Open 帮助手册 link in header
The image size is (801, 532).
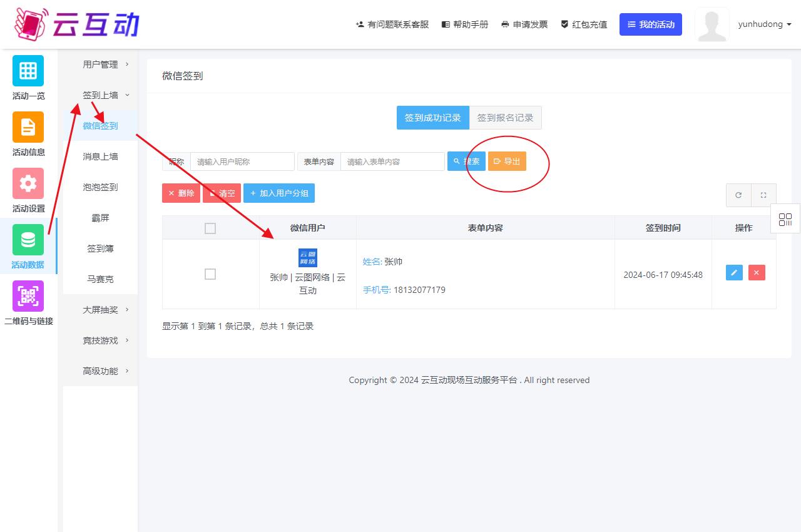click(465, 24)
